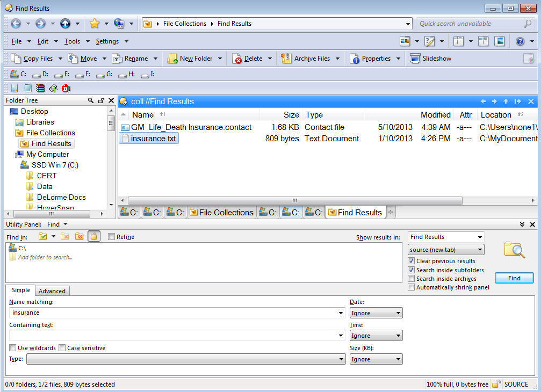Uncheck Search inside subfolders
Screen dimensions: 541x392
pos(411,270)
